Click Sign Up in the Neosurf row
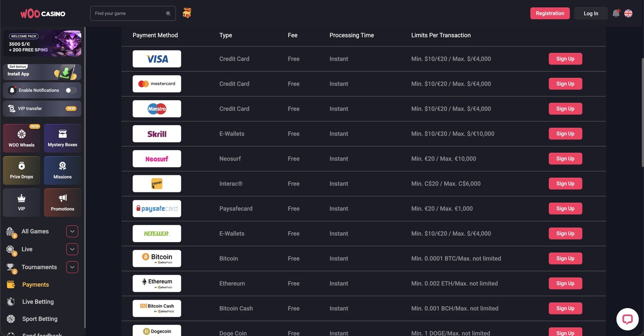644x336 pixels. [565, 159]
